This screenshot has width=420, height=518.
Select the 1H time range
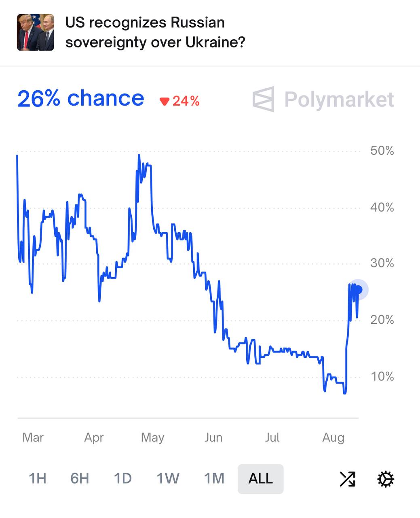pyautogui.click(x=37, y=479)
